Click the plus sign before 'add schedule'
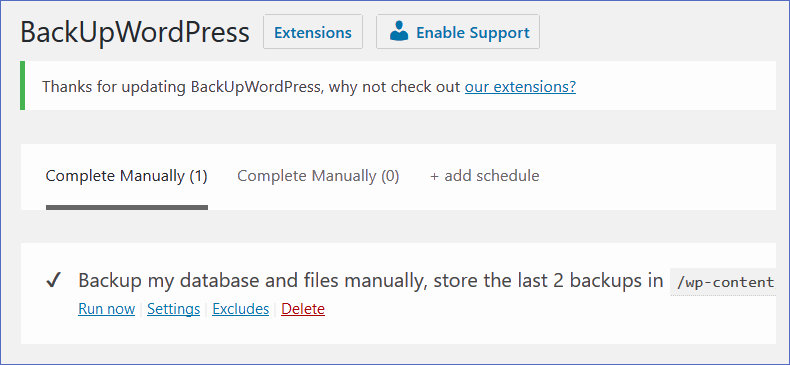 pos(434,176)
